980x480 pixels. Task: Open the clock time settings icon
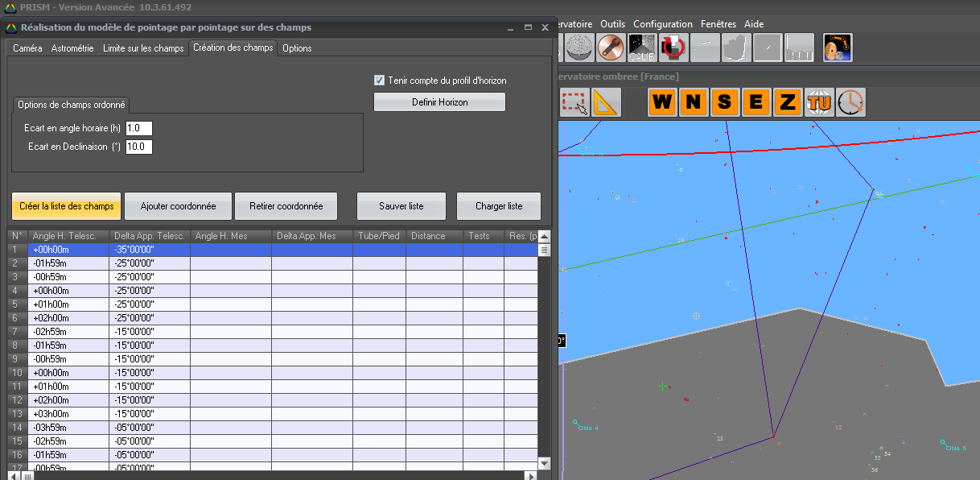point(850,102)
